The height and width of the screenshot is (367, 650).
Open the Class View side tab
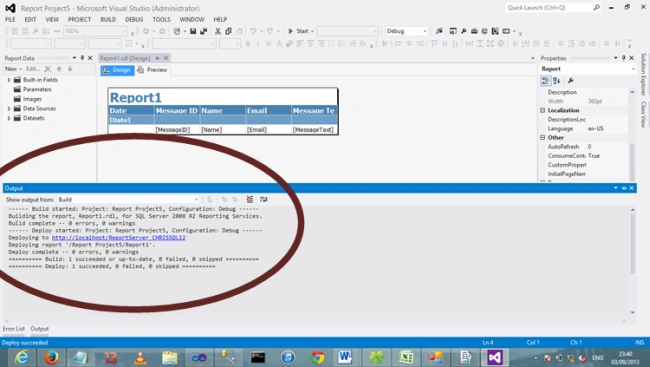643,114
